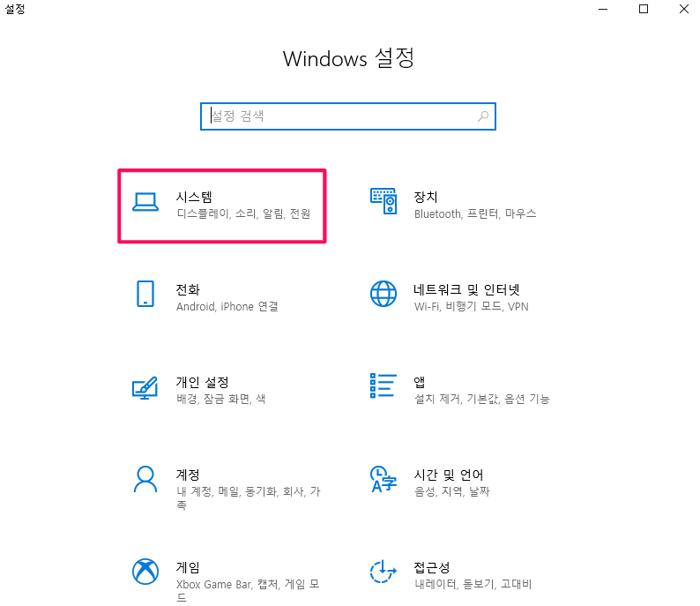Click the text Wi-Fi, 비행기 모드, VPN
The height and width of the screenshot is (606, 700).
pyautogui.click(x=472, y=307)
